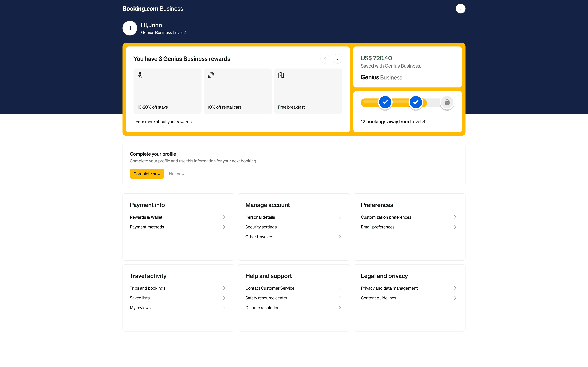This screenshot has width=588, height=367.
Task: Click the user avatar icon in header
Action: (460, 9)
